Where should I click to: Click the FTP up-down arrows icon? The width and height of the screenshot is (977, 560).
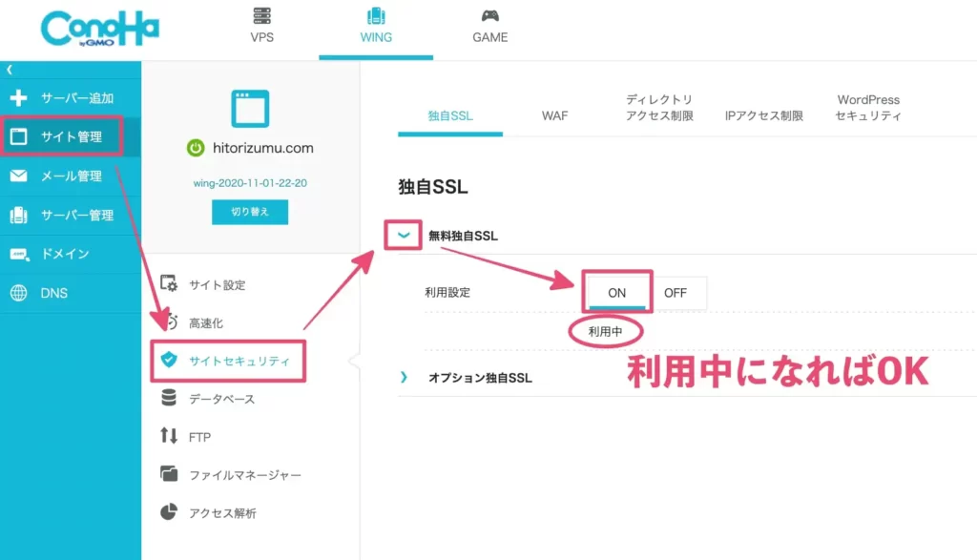tap(169, 436)
